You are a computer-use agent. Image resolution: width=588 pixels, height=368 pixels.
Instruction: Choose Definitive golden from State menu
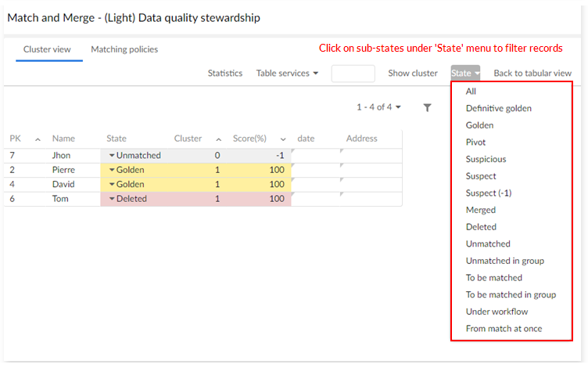[498, 108]
